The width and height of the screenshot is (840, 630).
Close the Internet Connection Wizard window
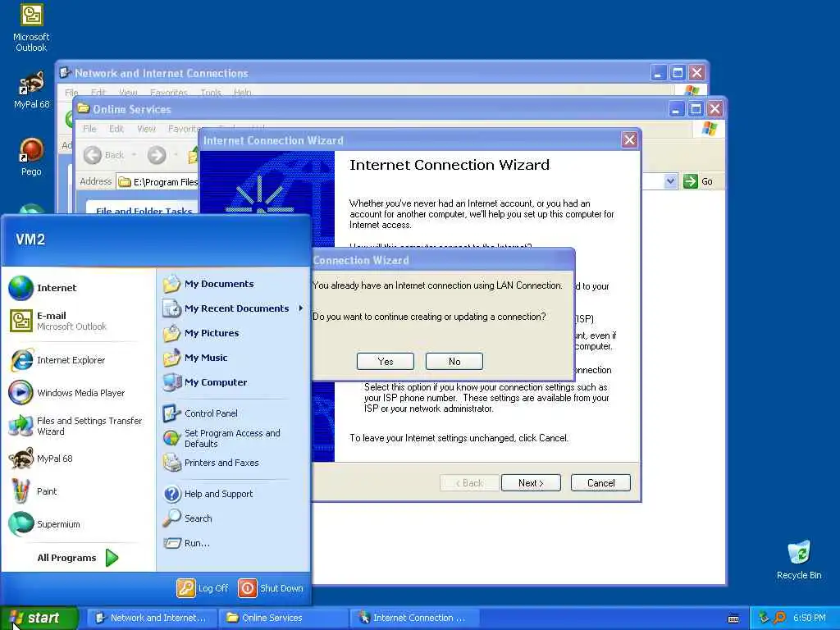(x=629, y=140)
